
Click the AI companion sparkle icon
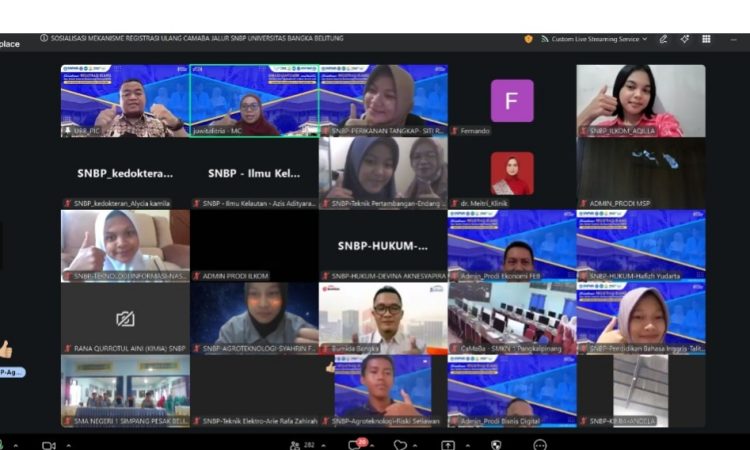pyautogui.click(x=685, y=39)
